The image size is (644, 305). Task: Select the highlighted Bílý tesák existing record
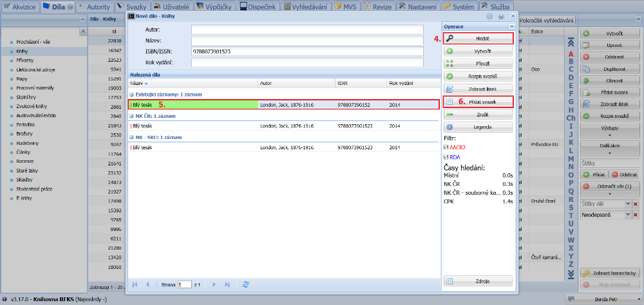click(x=193, y=105)
